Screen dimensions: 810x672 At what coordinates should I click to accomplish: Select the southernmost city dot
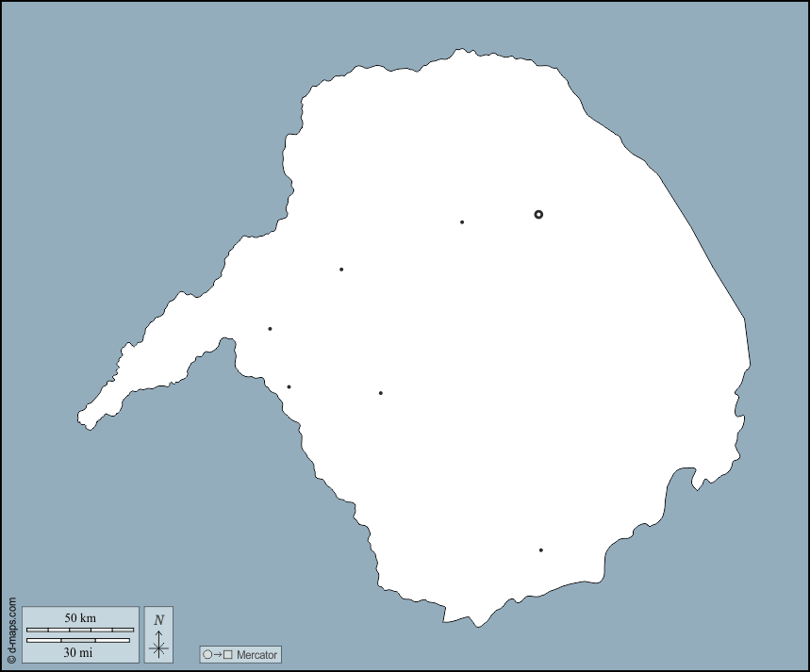point(540,550)
